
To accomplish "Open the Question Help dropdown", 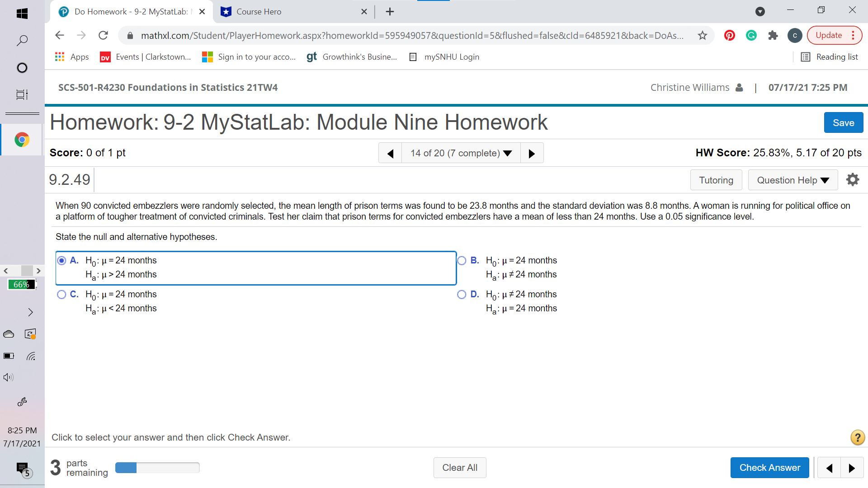I will point(793,180).
